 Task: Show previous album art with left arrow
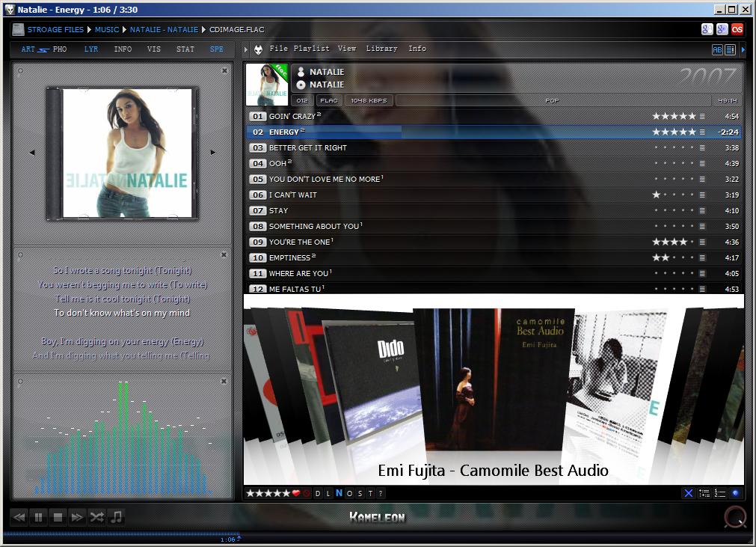click(x=32, y=153)
